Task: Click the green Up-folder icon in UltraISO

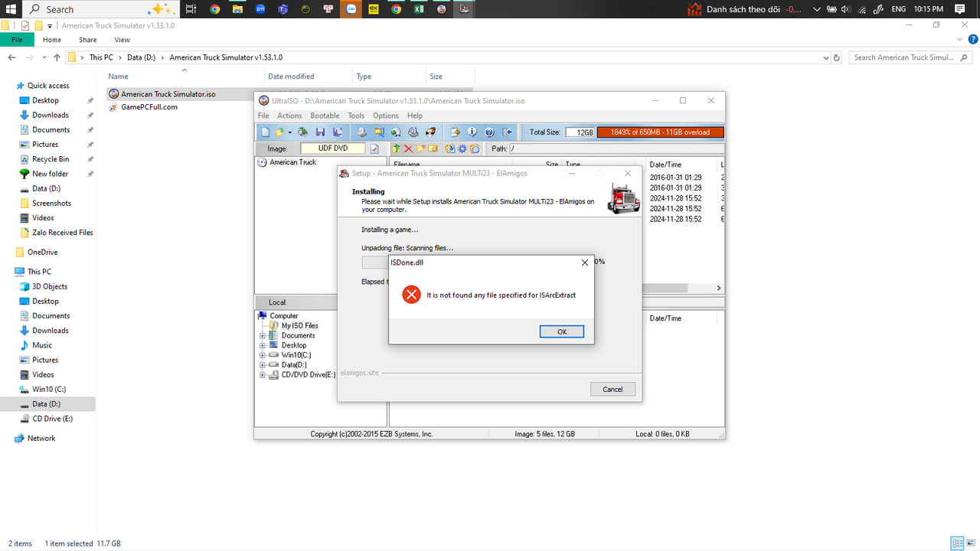Action: (396, 148)
